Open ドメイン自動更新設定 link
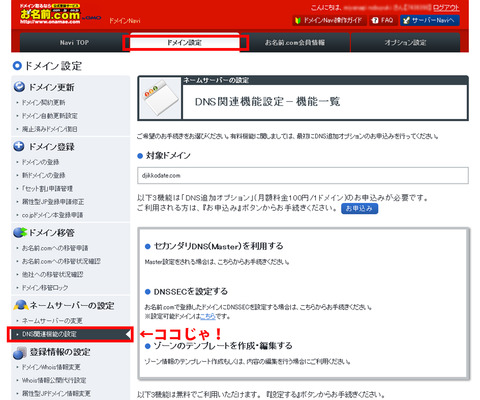The width and height of the screenshot is (480, 400). [x=50, y=116]
